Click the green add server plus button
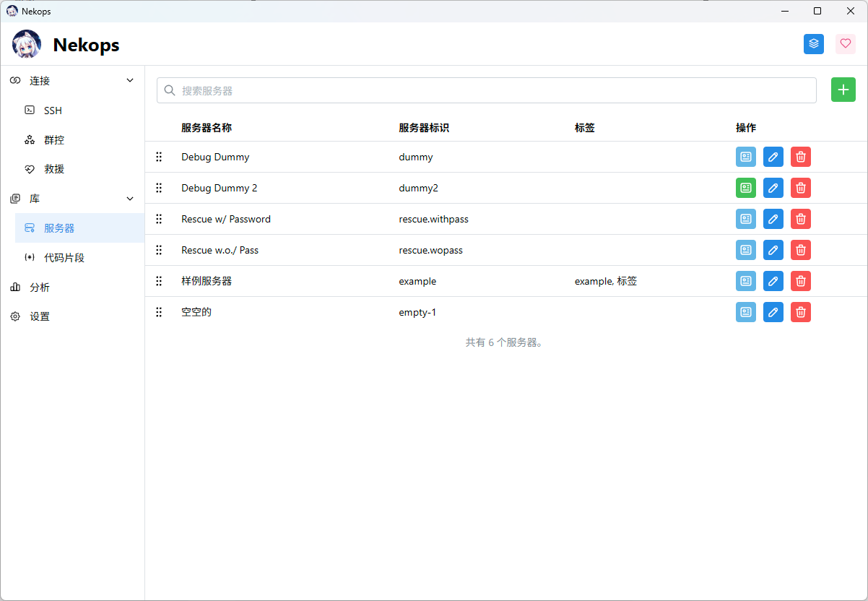Screen dimensions: 868x601 click(x=843, y=90)
